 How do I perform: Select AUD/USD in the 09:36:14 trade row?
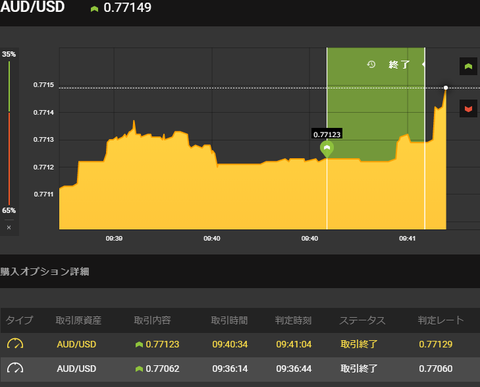[x=76, y=369]
